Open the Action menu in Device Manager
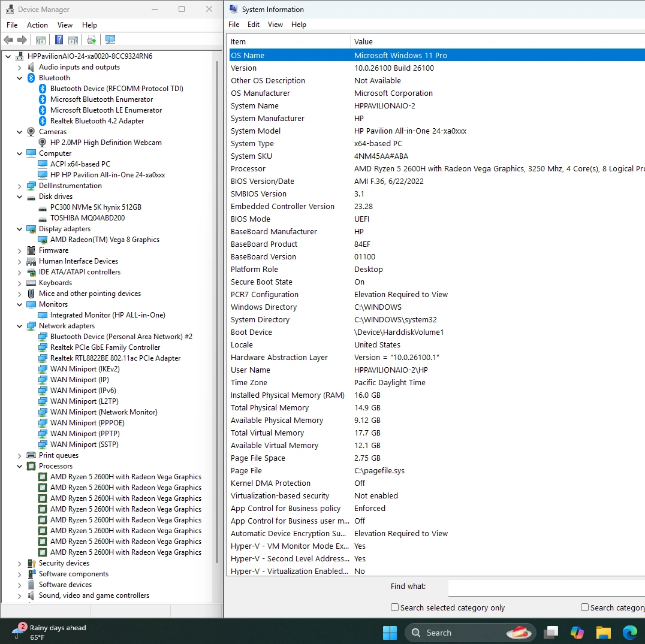The image size is (645, 644). (x=37, y=25)
